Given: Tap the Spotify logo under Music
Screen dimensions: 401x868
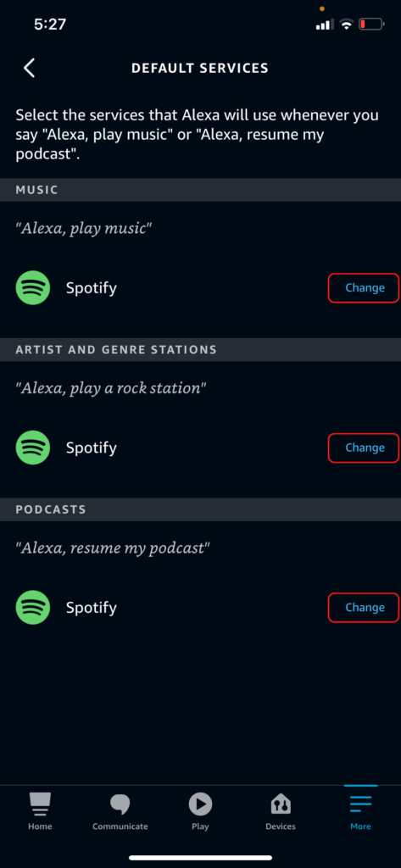Looking at the screenshot, I should 33,288.
